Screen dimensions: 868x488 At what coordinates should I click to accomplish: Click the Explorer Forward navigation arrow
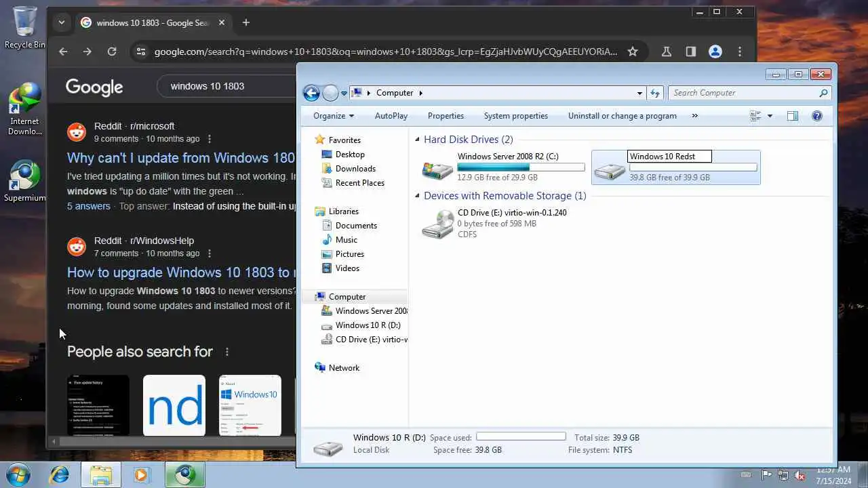pos(330,93)
